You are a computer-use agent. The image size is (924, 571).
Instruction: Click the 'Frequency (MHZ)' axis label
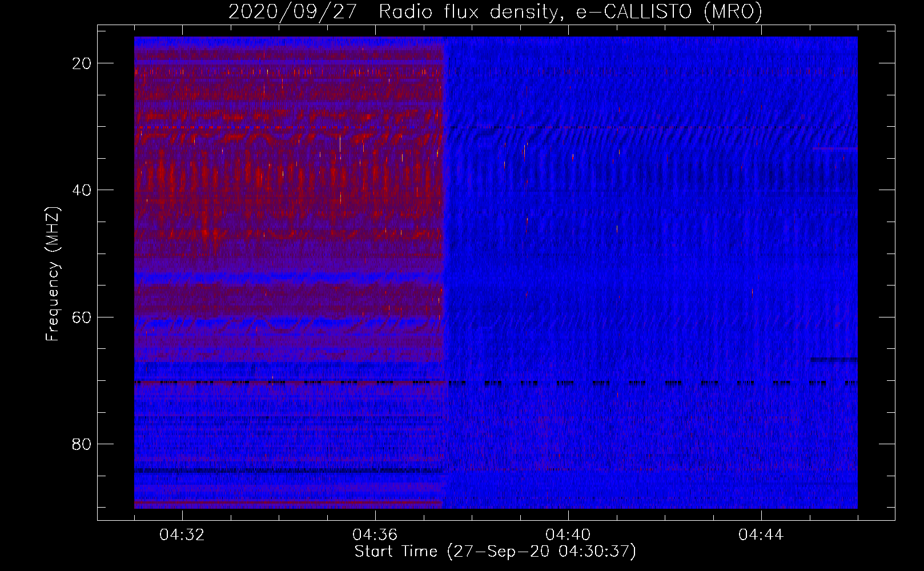[x=52, y=274]
